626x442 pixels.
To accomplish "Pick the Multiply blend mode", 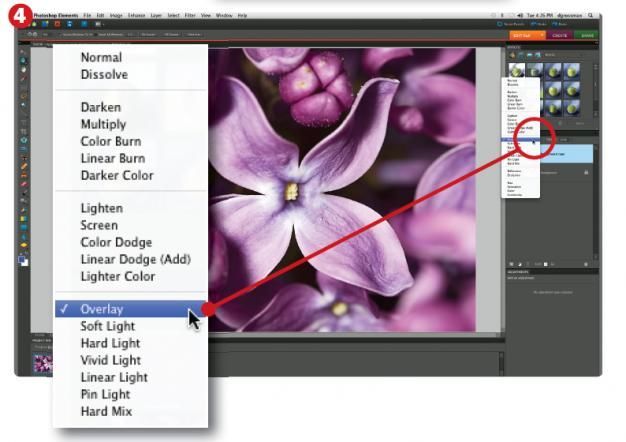I will click(x=104, y=124).
